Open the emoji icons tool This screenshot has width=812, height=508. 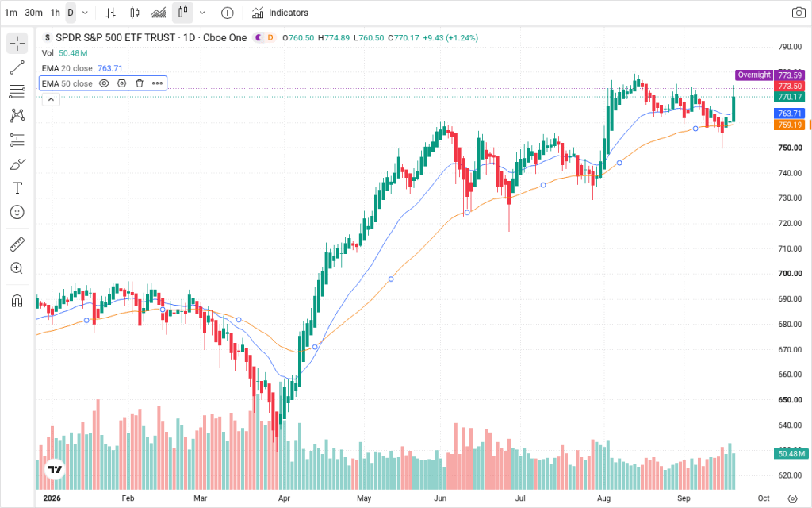[x=17, y=212]
